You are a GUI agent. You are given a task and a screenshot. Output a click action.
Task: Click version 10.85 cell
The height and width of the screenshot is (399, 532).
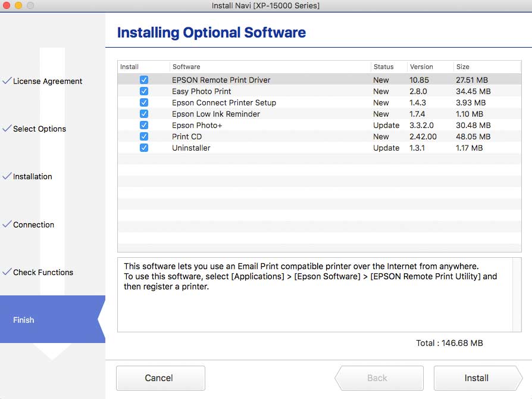point(419,80)
